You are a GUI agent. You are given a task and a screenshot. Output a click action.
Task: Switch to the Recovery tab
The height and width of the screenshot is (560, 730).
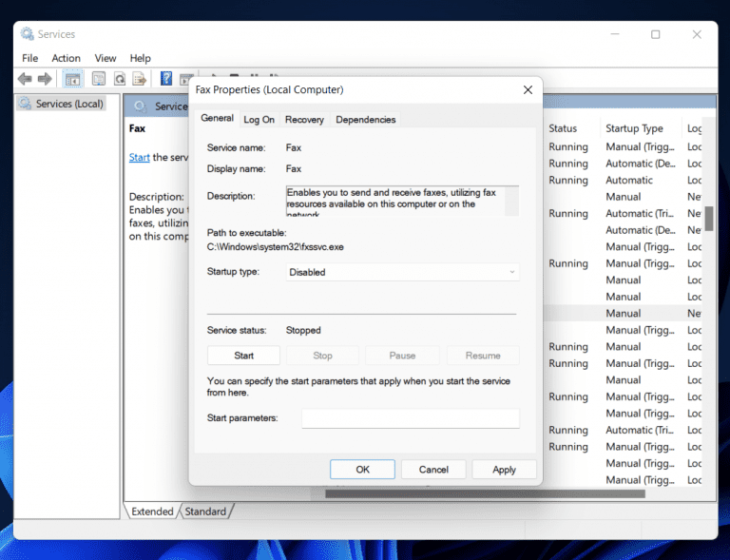coord(304,120)
